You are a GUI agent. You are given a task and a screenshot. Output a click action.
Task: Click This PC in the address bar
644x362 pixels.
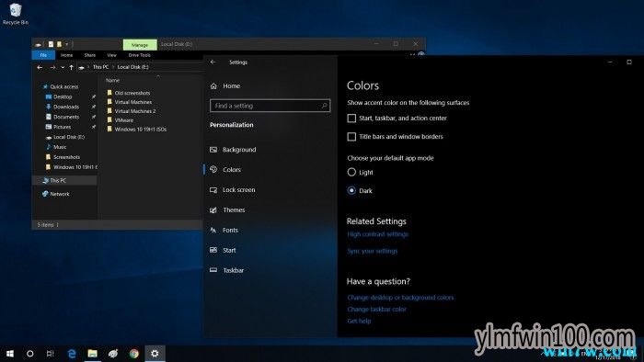pyautogui.click(x=100, y=67)
